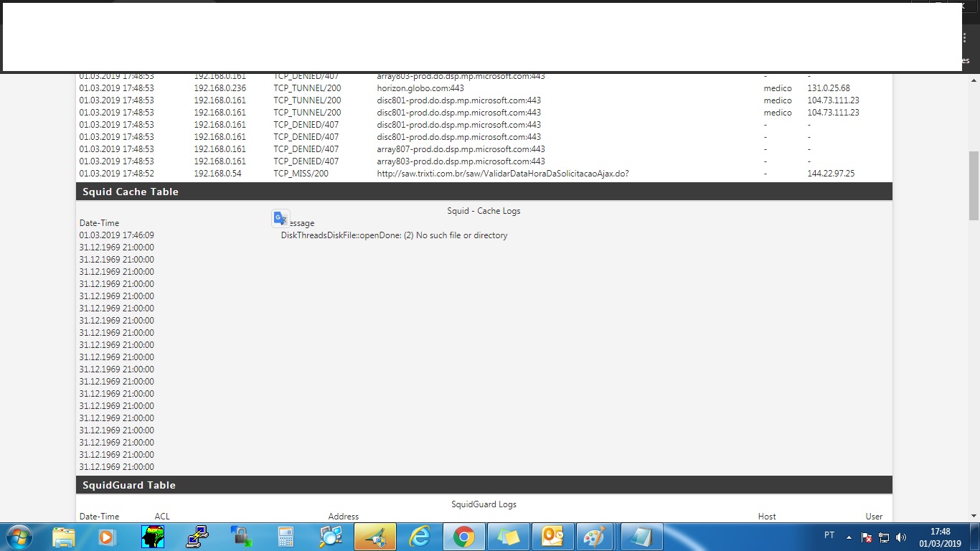
Task: Launch Internet Explorer from the taskbar
Action: pyautogui.click(x=419, y=537)
